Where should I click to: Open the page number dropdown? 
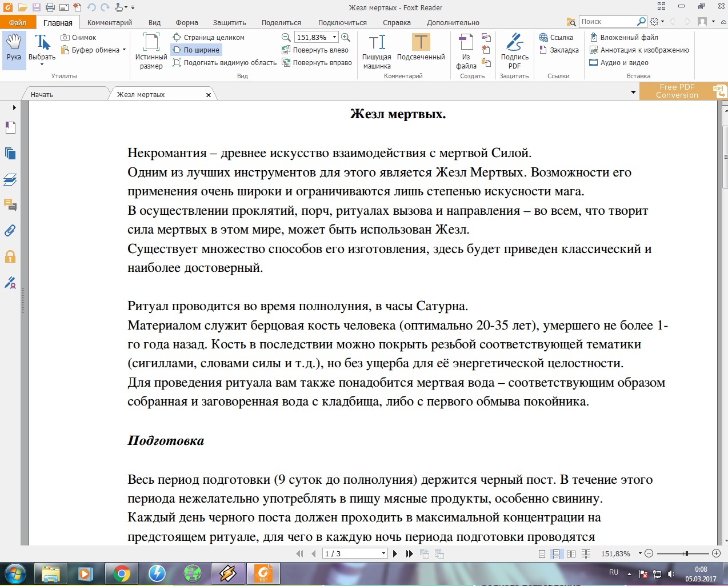pos(383,553)
